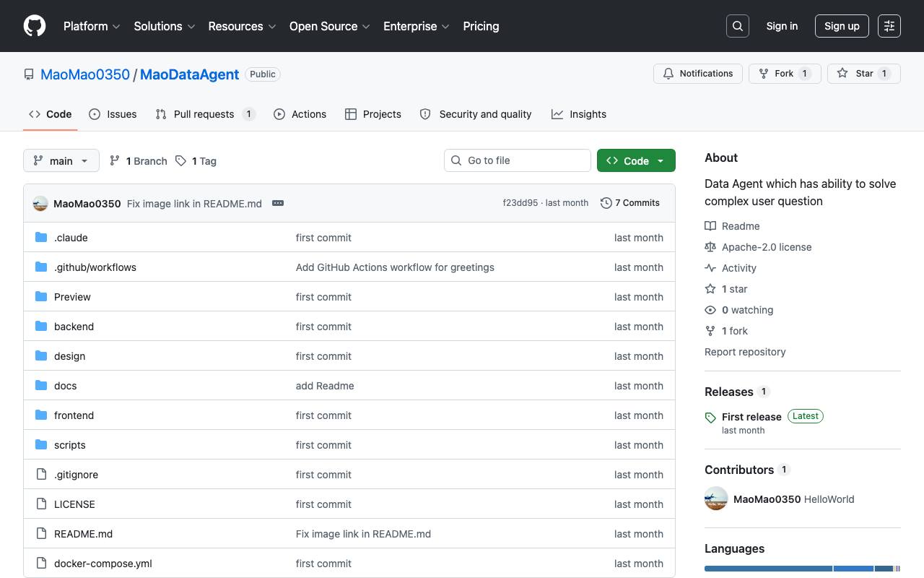
Task: Open the 1 Tag link
Action: tap(196, 160)
